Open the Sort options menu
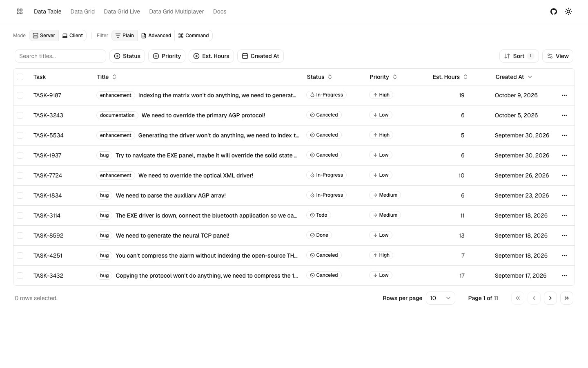Image resolution: width=588 pixels, height=368 pixels. (519, 56)
